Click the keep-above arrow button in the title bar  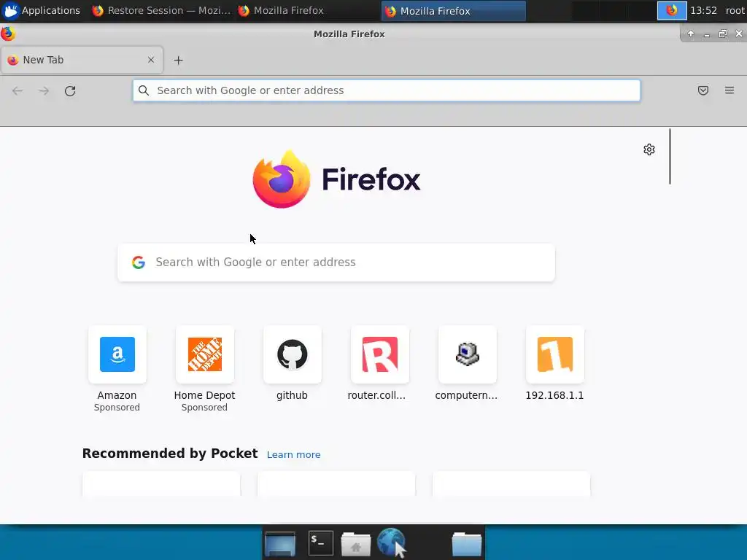click(691, 34)
